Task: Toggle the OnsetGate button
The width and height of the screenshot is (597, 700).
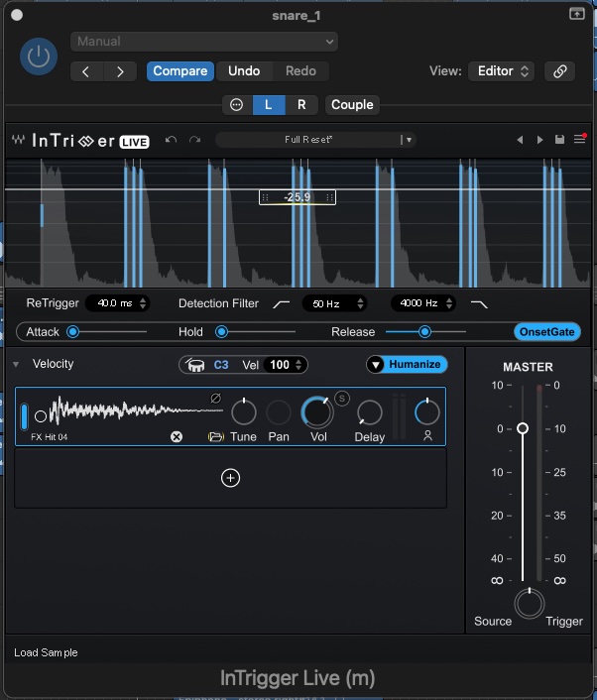Action: (547, 332)
